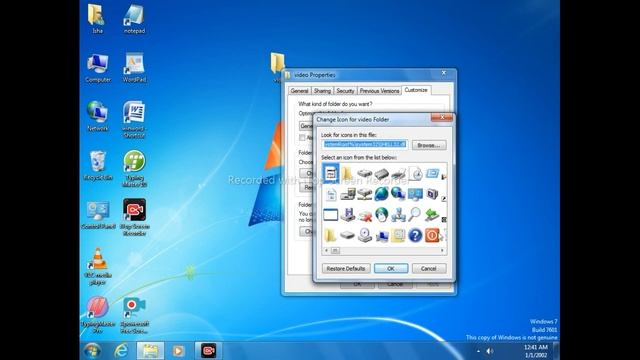Choose the green arrow drive icon

tap(432, 215)
